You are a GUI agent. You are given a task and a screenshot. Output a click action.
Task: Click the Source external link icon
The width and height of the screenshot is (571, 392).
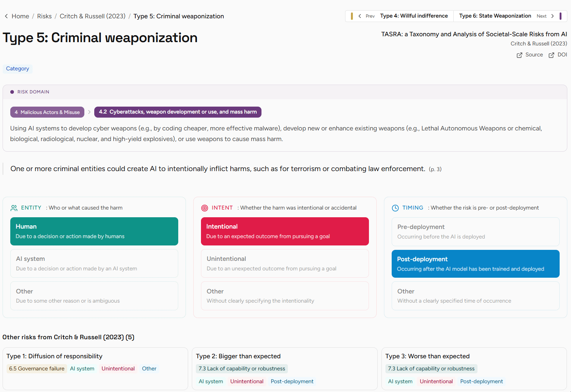519,55
